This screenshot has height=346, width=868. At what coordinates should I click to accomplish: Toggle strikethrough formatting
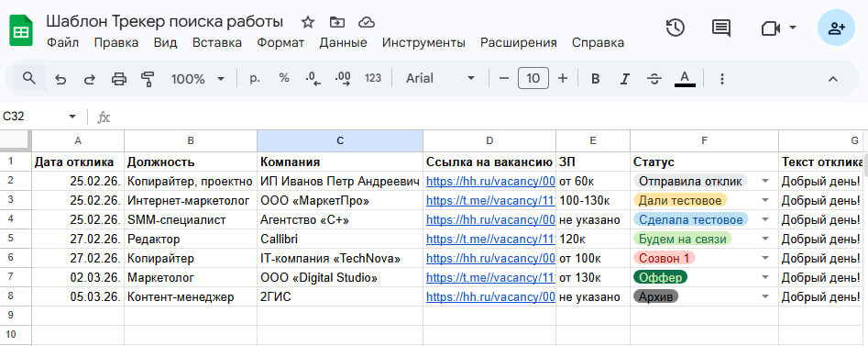click(x=654, y=79)
